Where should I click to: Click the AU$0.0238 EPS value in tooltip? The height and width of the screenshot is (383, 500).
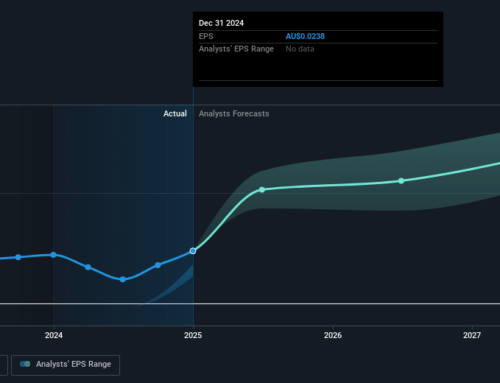click(305, 36)
